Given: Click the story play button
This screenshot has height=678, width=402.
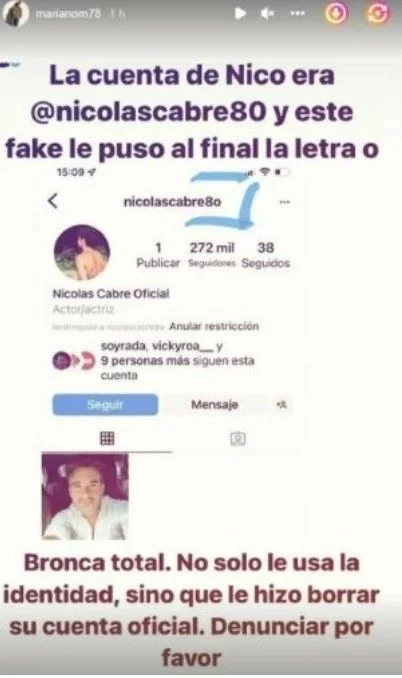Looking at the screenshot, I should point(240,13).
